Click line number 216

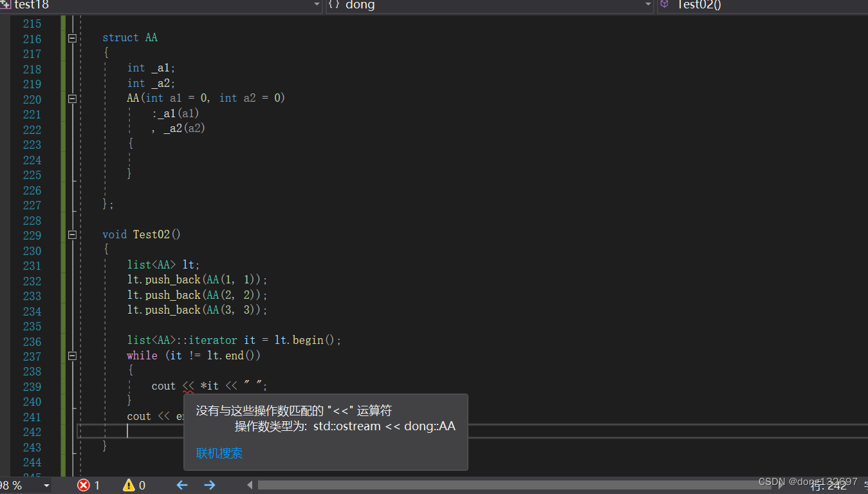pos(32,39)
